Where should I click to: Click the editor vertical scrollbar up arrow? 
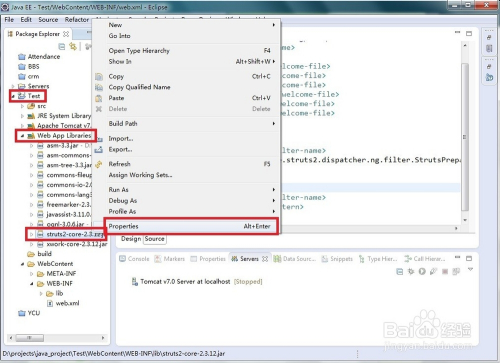[465, 45]
